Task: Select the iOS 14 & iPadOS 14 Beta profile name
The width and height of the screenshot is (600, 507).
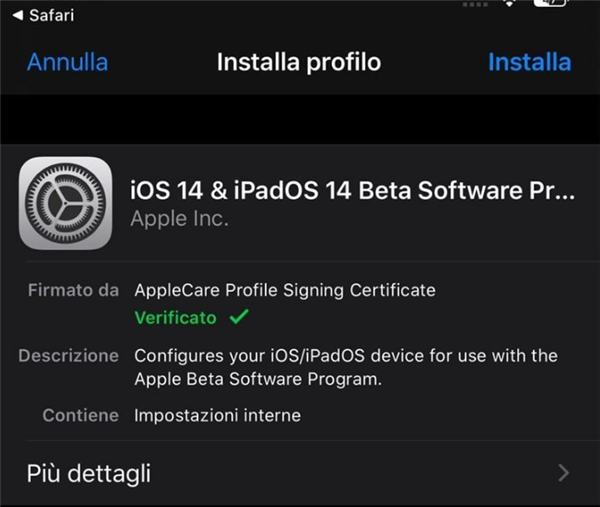Action: click(x=353, y=190)
